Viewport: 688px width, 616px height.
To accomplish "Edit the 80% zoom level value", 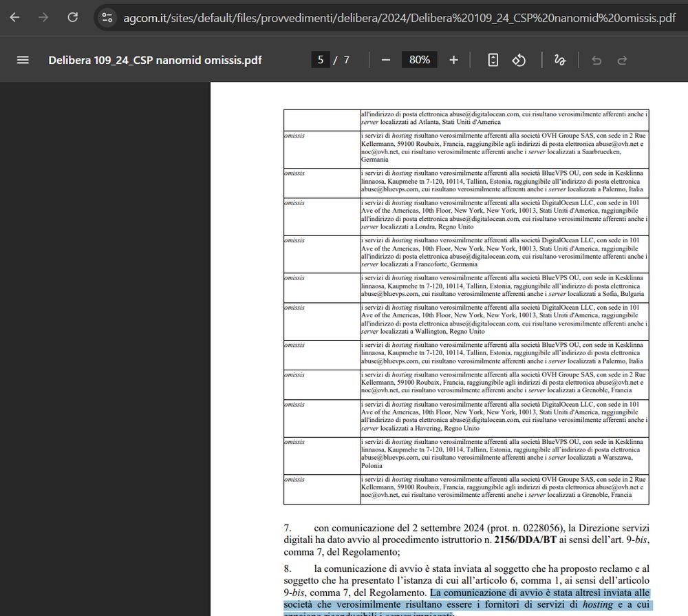I will [x=418, y=60].
